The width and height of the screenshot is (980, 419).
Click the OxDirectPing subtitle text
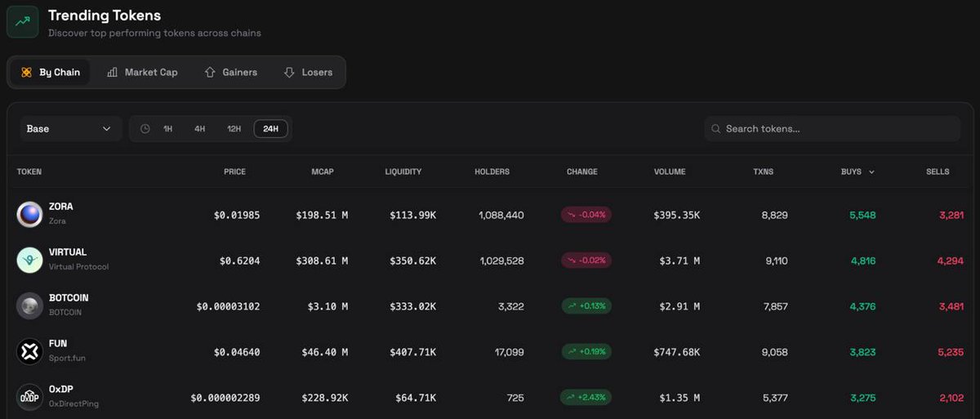pyautogui.click(x=73, y=404)
